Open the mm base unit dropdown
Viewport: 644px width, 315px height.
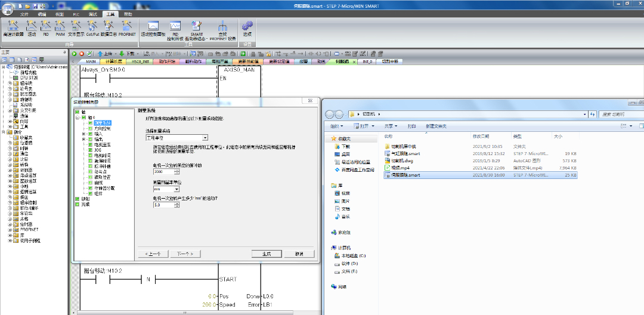[166, 189]
